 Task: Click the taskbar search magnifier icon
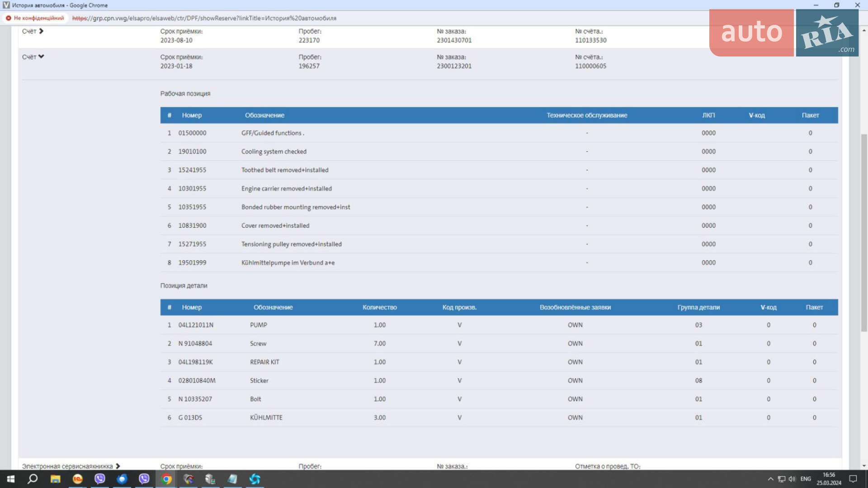click(33, 479)
